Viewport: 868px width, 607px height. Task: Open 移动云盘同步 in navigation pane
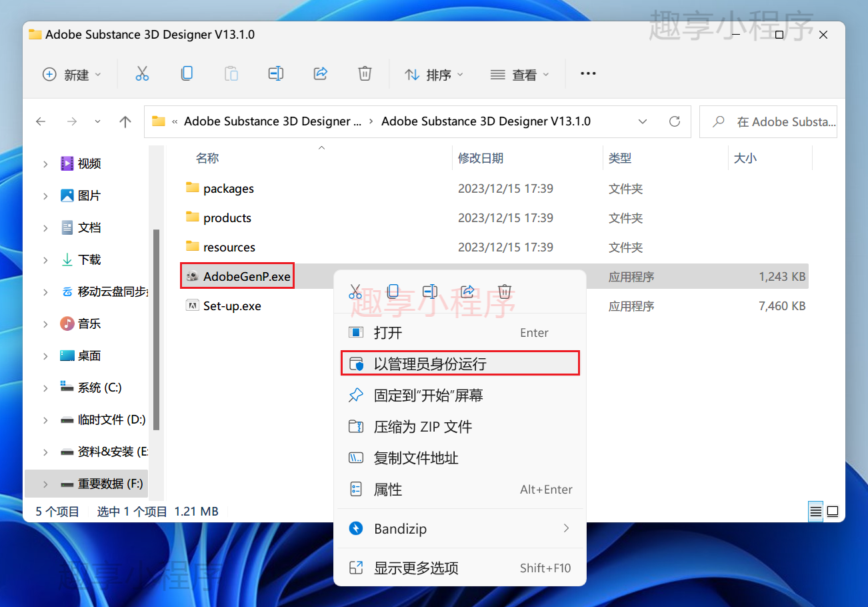[x=105, y=291]
